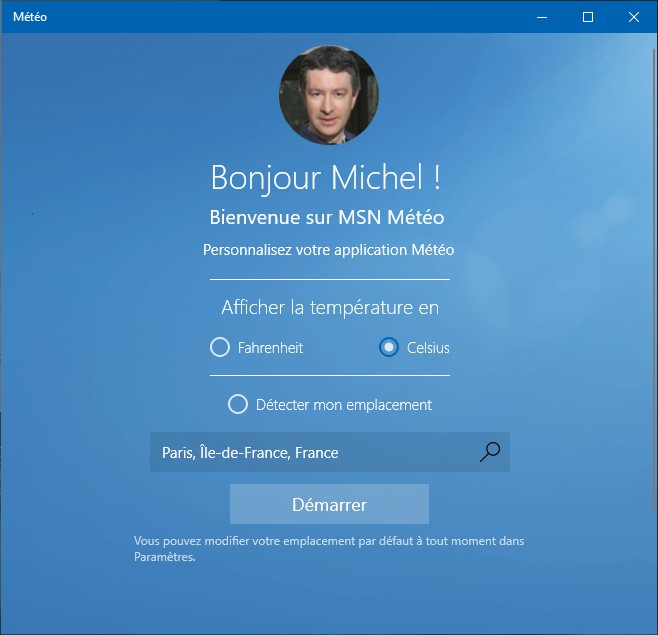The width and height of the screenshot is (658, 635).
Task: Click the magnifying glass search icon
Action: tap(490, 452)
